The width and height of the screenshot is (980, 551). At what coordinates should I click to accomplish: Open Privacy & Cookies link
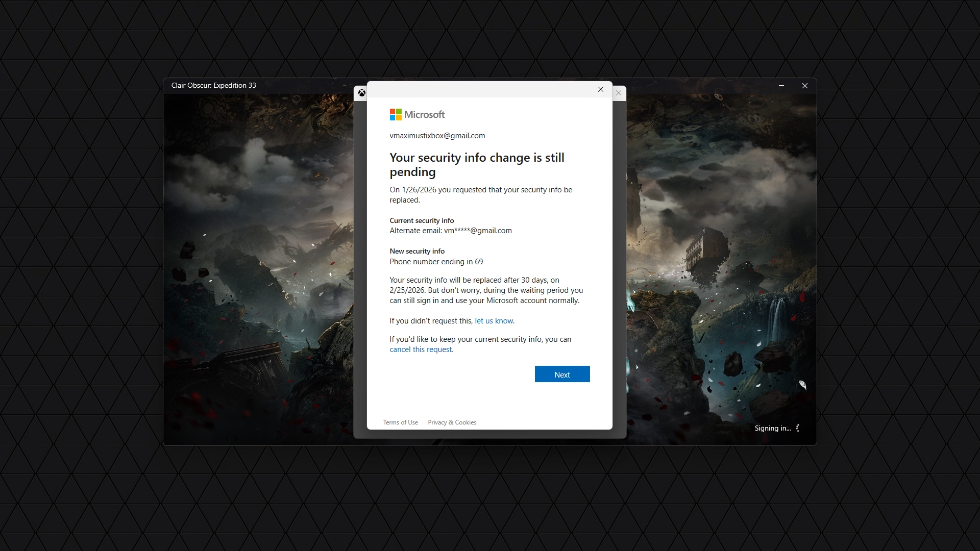tap(452, 422)
